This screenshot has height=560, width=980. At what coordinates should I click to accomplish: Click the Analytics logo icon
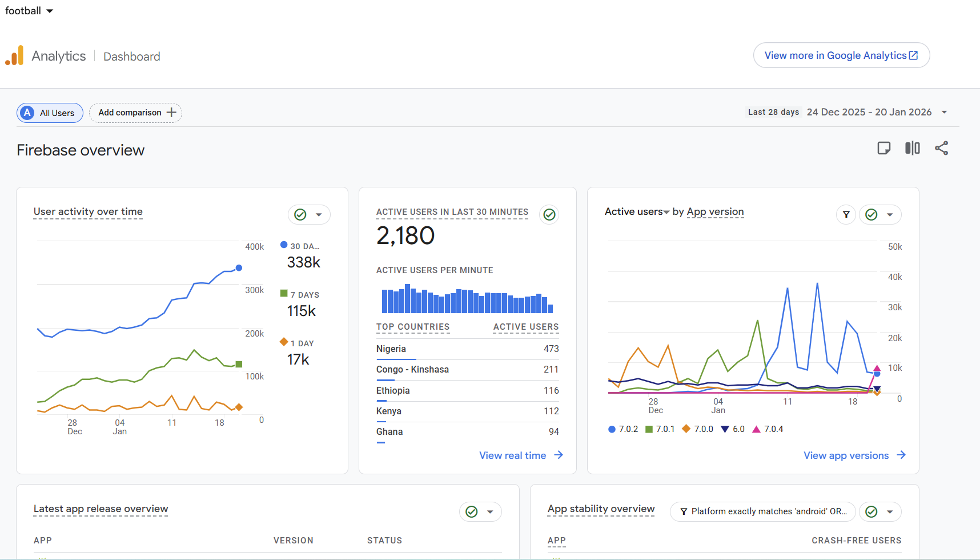(14, 55)
